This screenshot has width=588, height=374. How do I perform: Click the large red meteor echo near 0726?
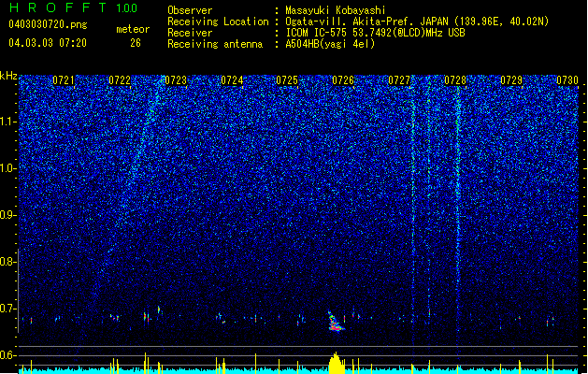point(336,322)
